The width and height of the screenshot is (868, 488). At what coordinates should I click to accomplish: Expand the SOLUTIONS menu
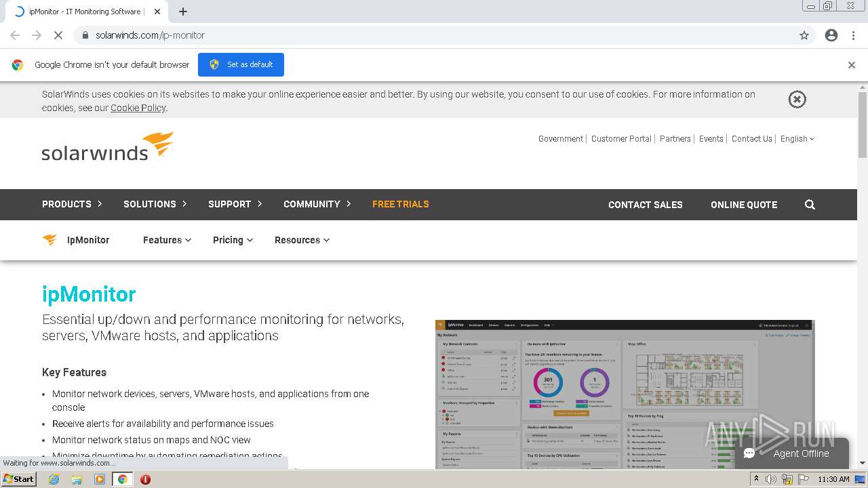click(155, 204)
